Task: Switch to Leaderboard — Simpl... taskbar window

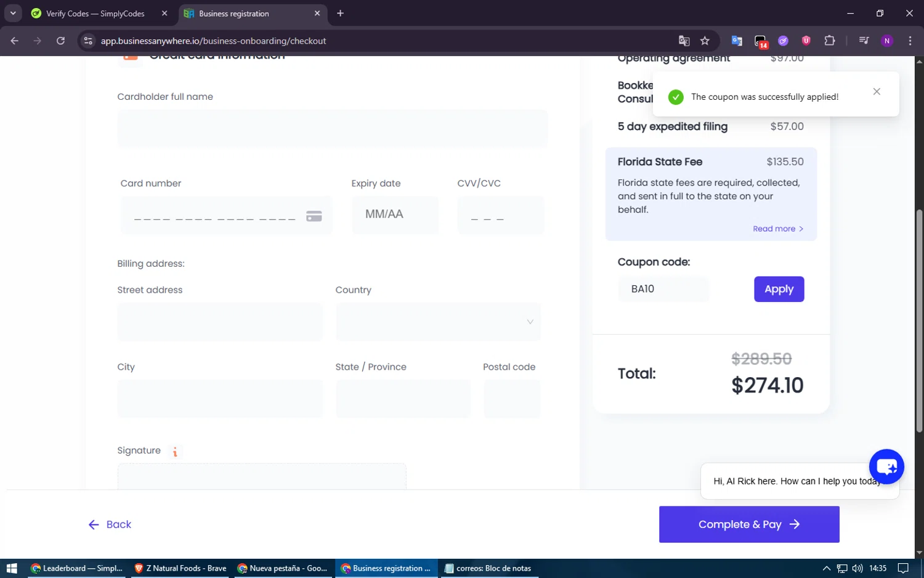Action: pyautogui.click(x=77, y=568)
